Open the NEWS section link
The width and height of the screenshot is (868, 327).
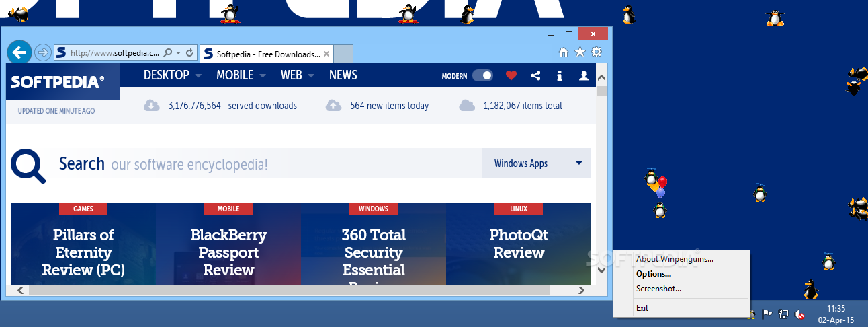point(343,75)
